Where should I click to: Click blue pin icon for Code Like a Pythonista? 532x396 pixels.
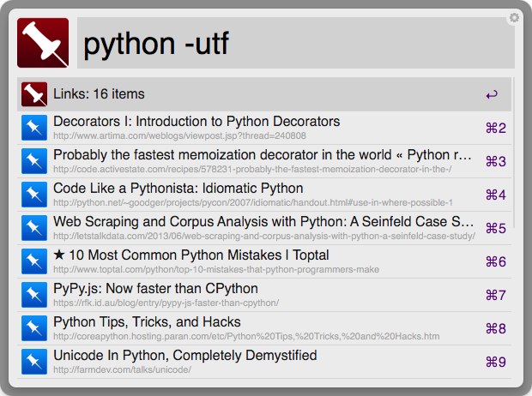(33, 195)
